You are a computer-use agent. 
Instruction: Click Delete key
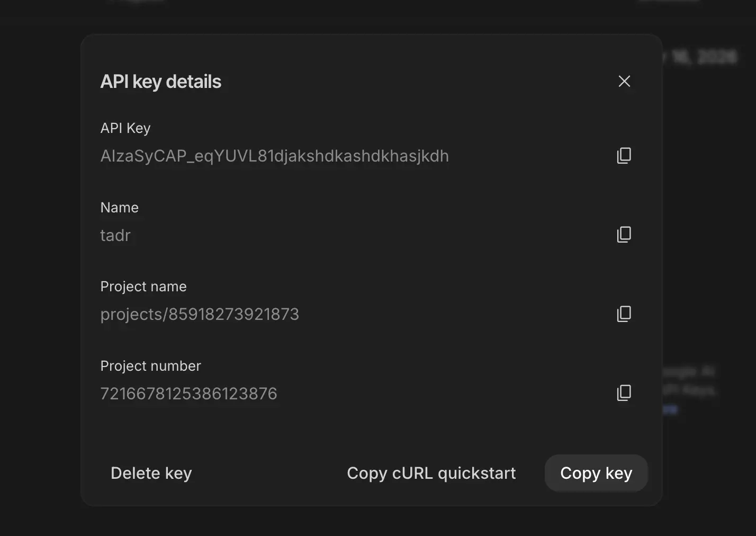(x=151, y=473)
